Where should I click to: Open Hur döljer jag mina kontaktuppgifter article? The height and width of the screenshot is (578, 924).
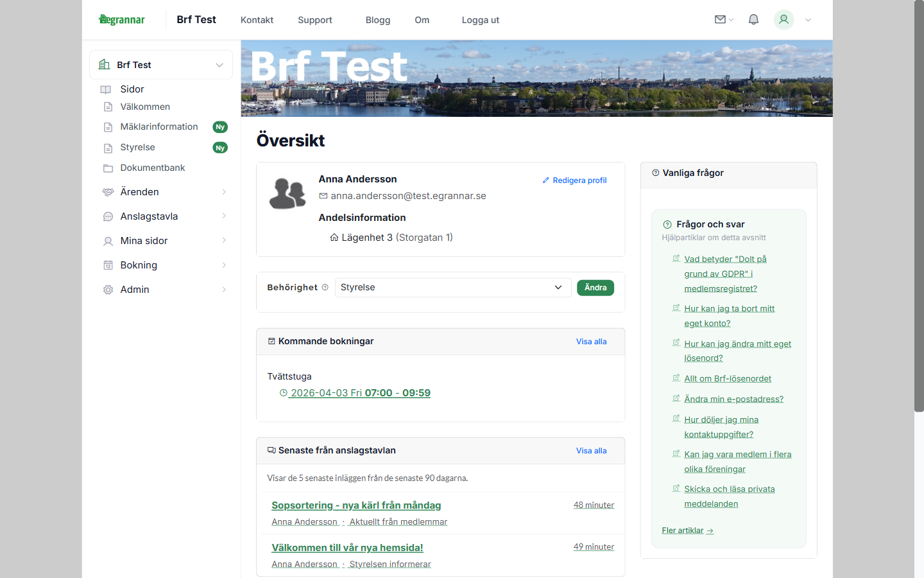(721, 427)
